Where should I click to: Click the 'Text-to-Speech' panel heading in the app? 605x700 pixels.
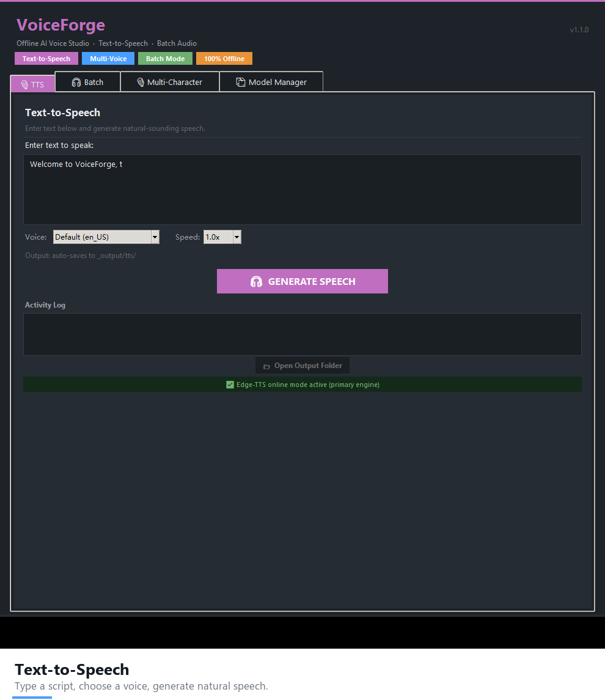(62, 112)
